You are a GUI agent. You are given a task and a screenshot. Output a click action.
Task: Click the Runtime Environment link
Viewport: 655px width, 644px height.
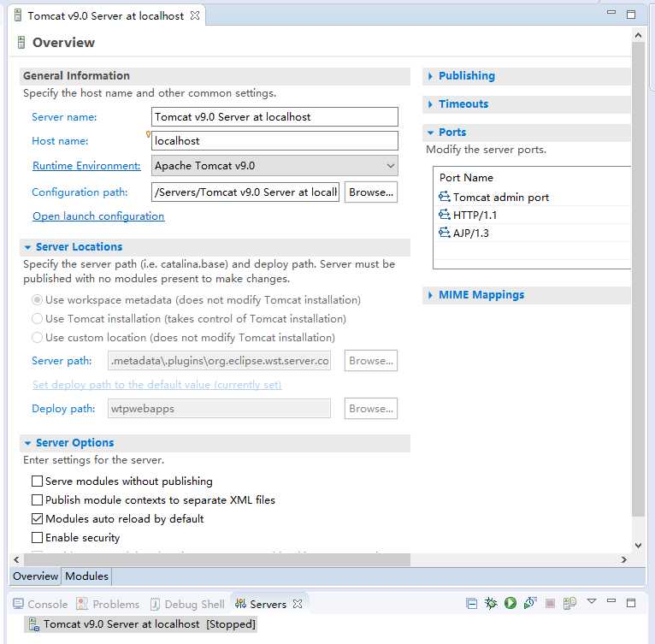click(86, 166)
